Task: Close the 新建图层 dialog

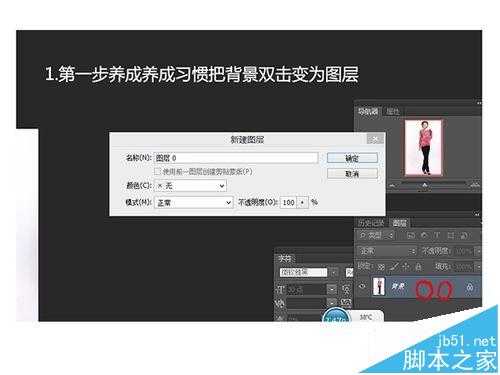Action: point(375,139)
